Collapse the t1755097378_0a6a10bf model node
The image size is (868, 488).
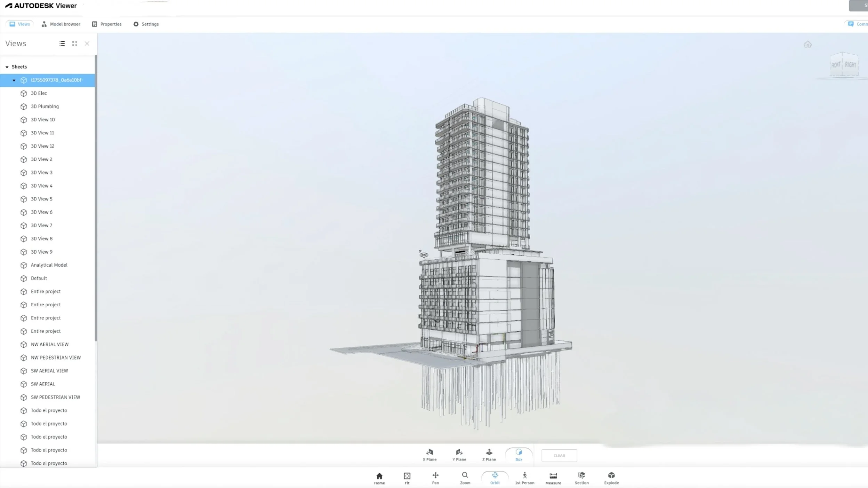tap(14, 80)
